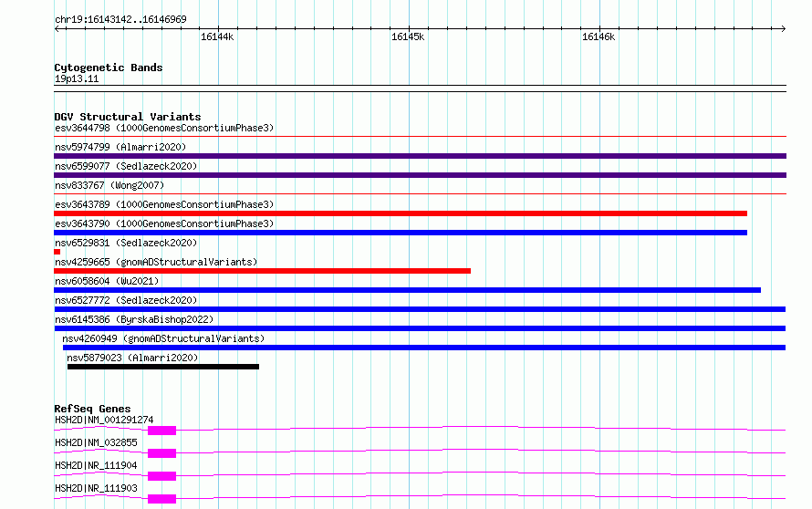Open the nsv6145386 (ByrskaBishop2022) label
Image resolution: width=812 pixels, height=509 pixels.
(x=134, y=319)
